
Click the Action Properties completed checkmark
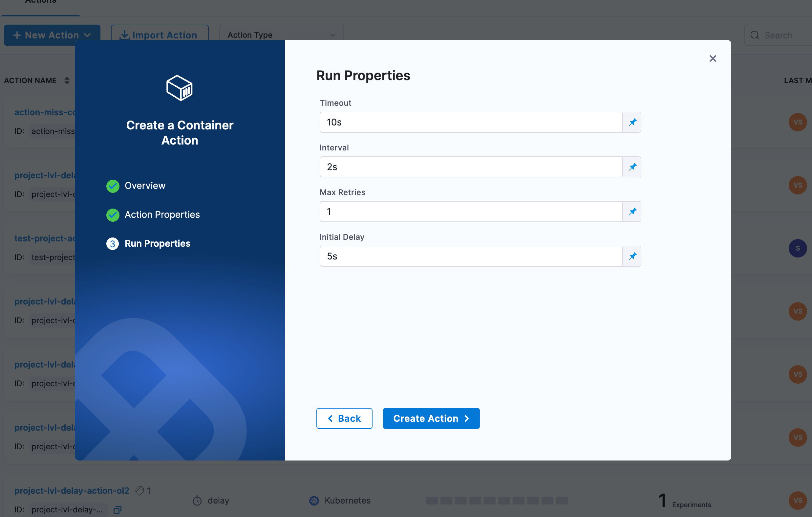(113, 215)
